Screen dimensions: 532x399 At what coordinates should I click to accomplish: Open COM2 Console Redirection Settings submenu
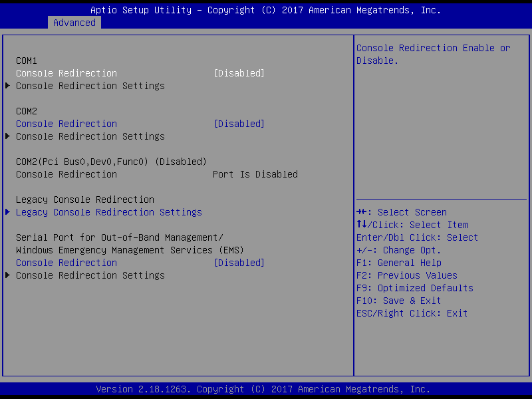point(90,136)
